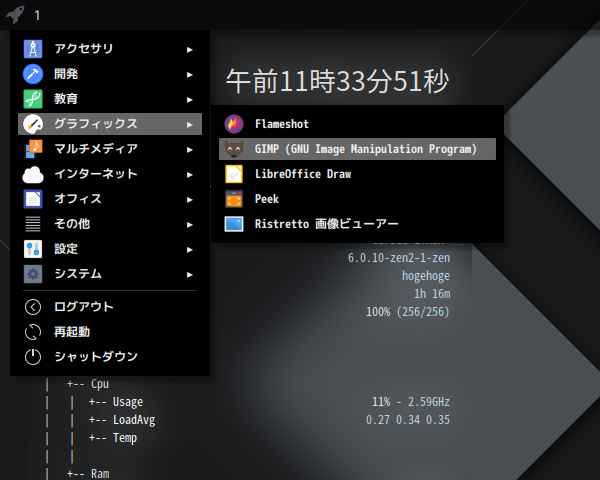
Task: Open the インターネット category
Action: point(110,174)
